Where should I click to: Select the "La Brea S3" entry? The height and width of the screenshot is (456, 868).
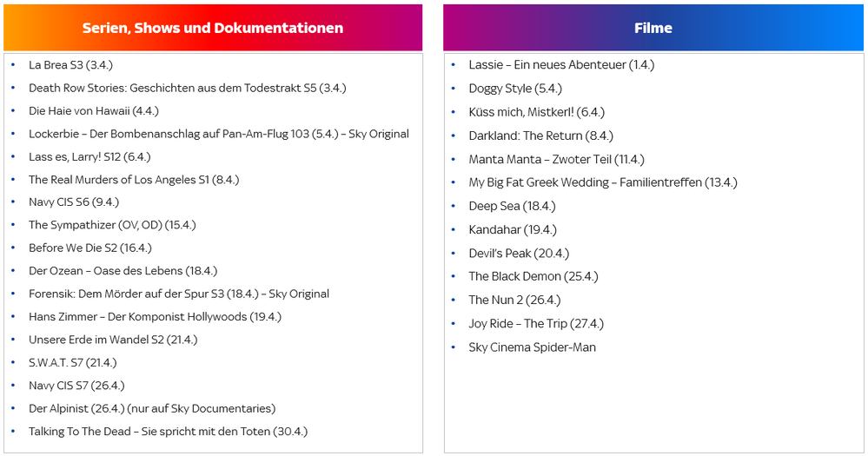tap(70, 65)
